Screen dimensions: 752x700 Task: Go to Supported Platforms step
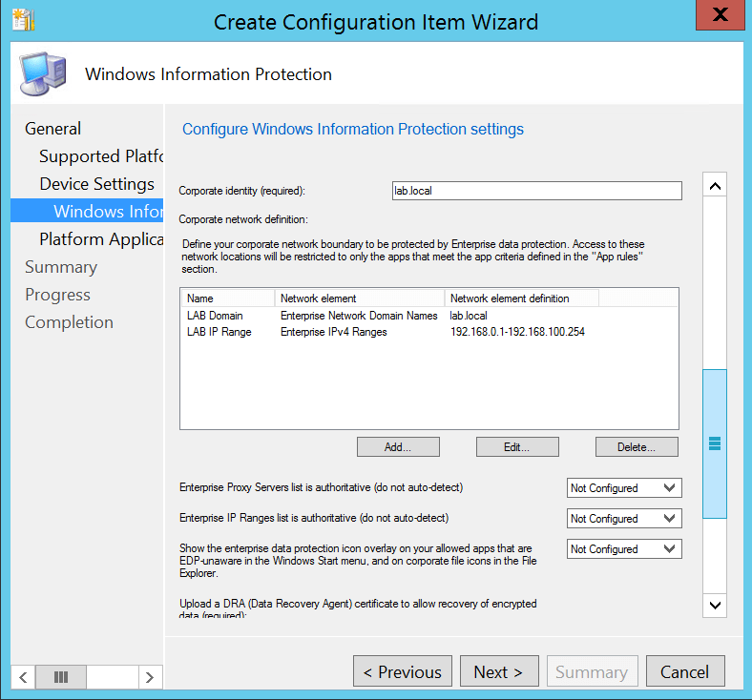click(101, 156)
